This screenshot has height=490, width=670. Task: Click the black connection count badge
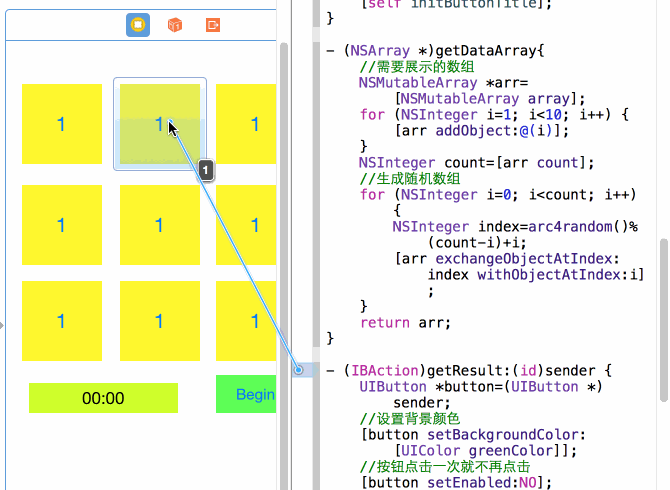(x=206, y=171)
